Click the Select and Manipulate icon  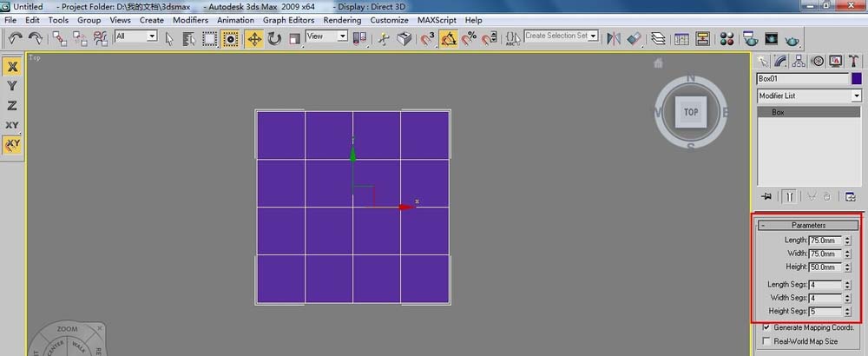tap(385, 38)
